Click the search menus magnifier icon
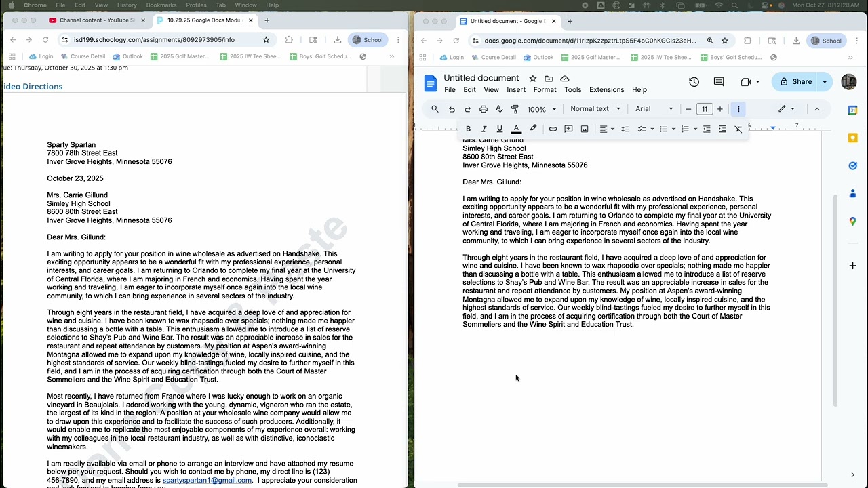 [435, 109]
